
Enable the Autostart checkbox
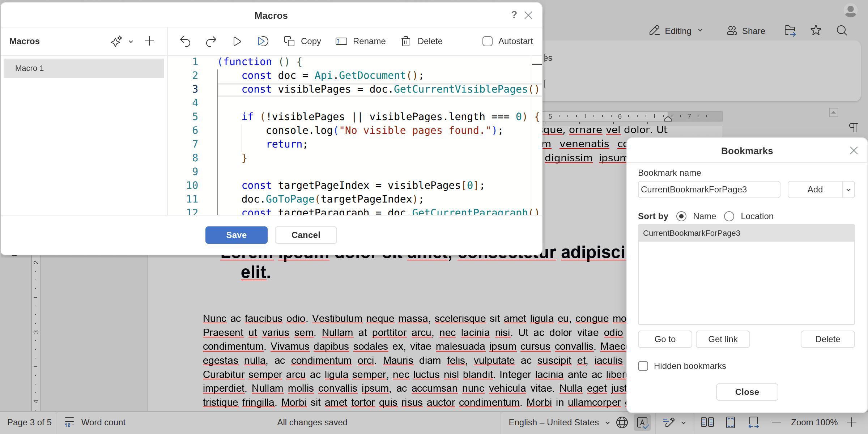click(x=488, y=41)
